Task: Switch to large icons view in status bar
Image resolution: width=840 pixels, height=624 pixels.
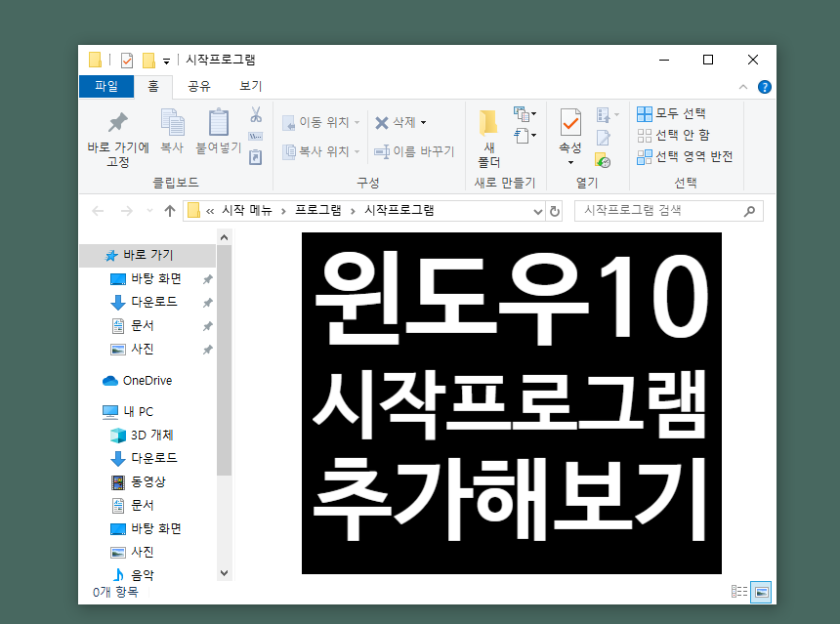Action: point(760,591)
